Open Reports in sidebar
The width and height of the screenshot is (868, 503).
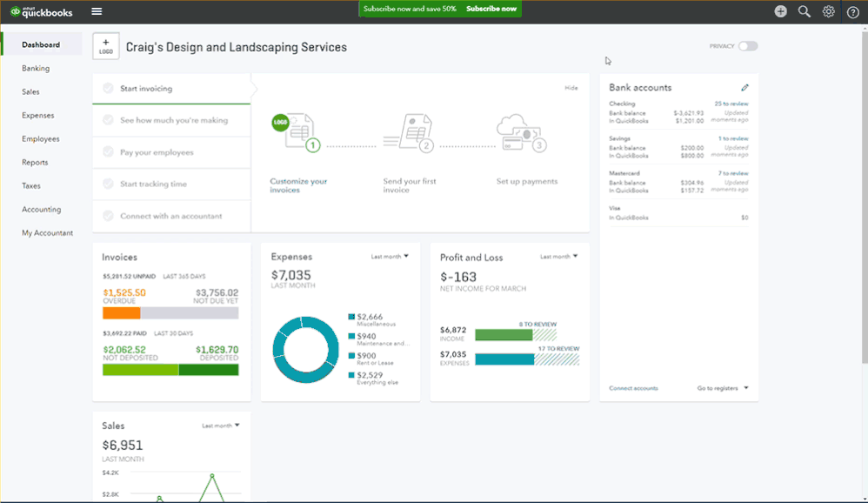coord(35,163)
